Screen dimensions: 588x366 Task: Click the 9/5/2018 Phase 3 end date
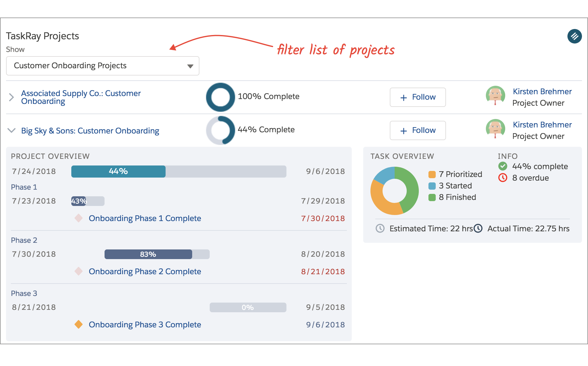click(x=325, y=307)
